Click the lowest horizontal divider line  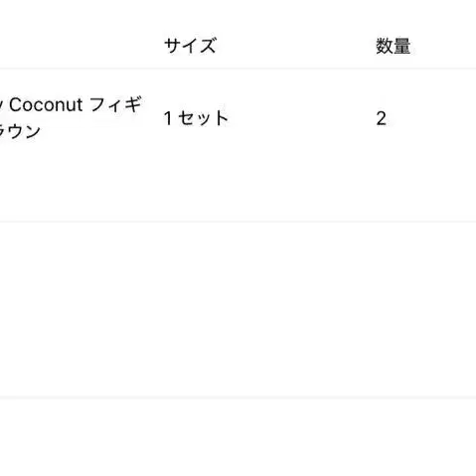coord(238,397)
